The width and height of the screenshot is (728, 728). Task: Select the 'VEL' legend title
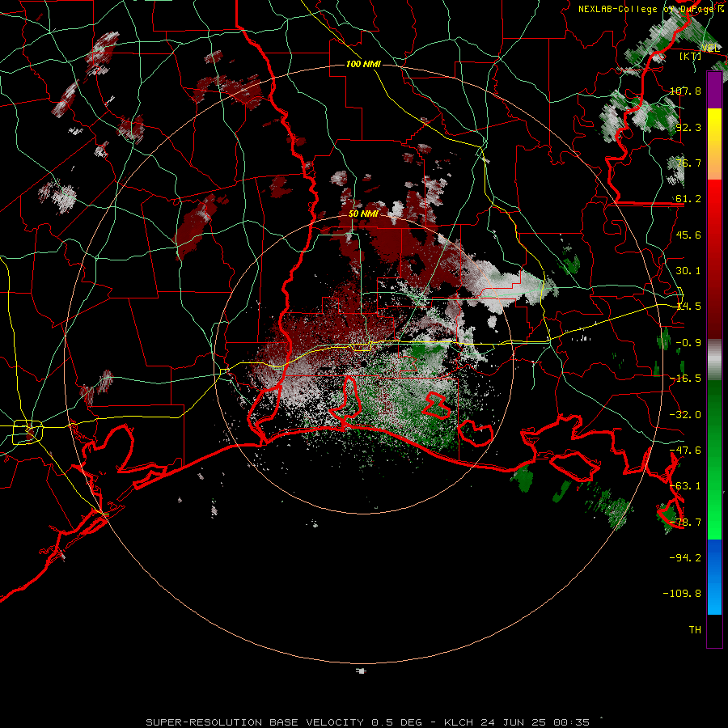coord(710,48)
